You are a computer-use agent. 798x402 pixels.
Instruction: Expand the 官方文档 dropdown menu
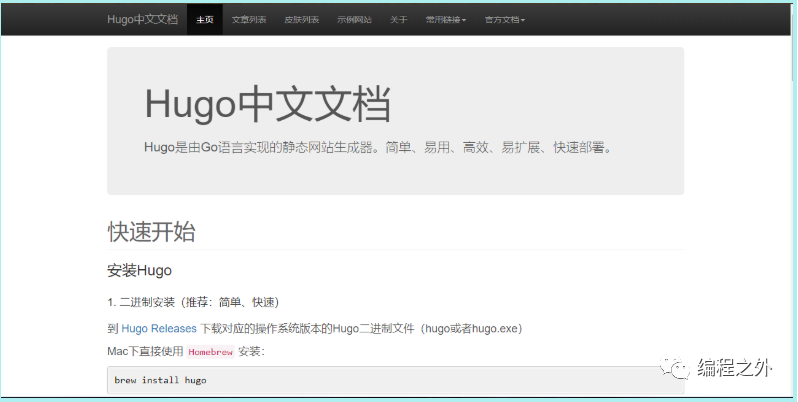(x=505, y=20)
